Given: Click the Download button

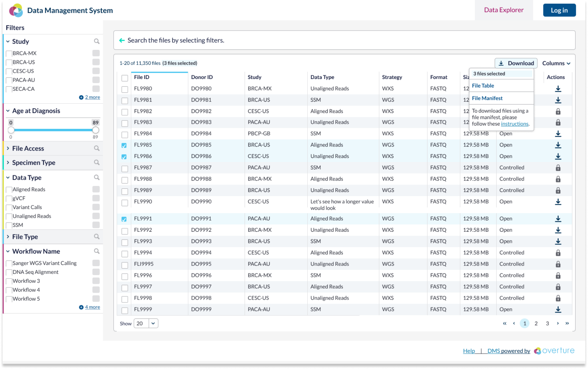Looking at the screenshot, I should click(516, 63).
